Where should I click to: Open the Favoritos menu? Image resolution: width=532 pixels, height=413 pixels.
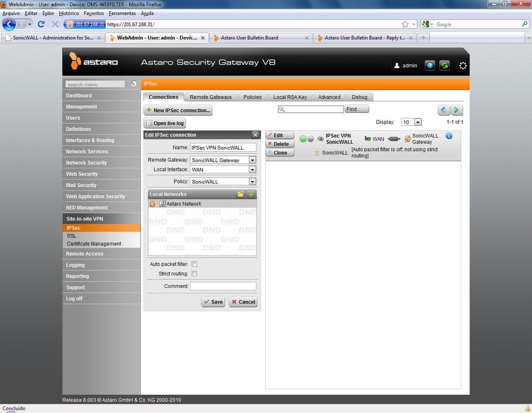coord(94,13)
